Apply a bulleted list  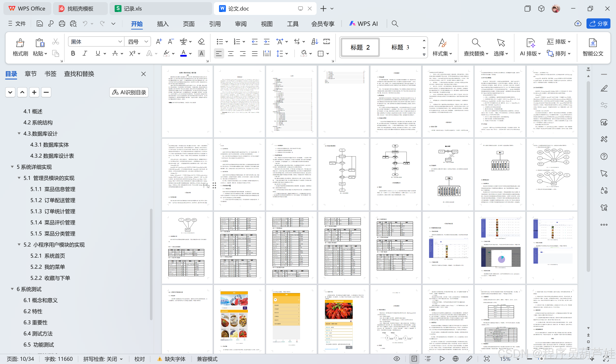220,41
